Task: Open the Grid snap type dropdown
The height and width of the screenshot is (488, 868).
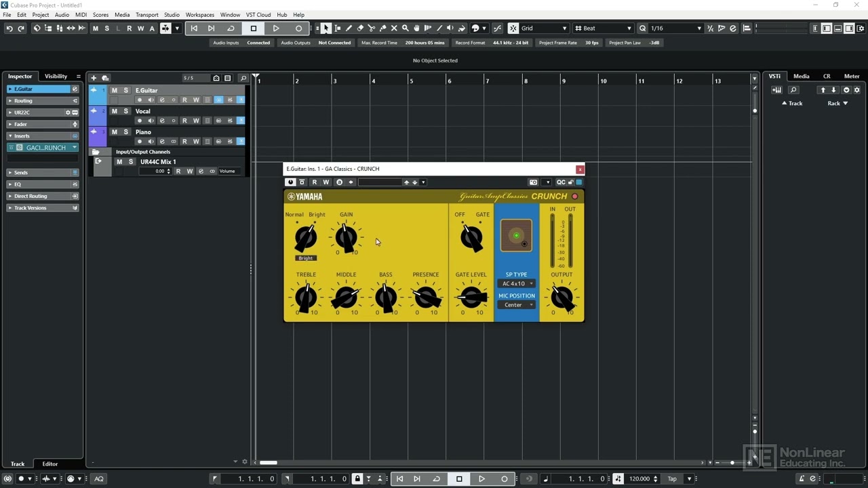Action: [542, 28]
